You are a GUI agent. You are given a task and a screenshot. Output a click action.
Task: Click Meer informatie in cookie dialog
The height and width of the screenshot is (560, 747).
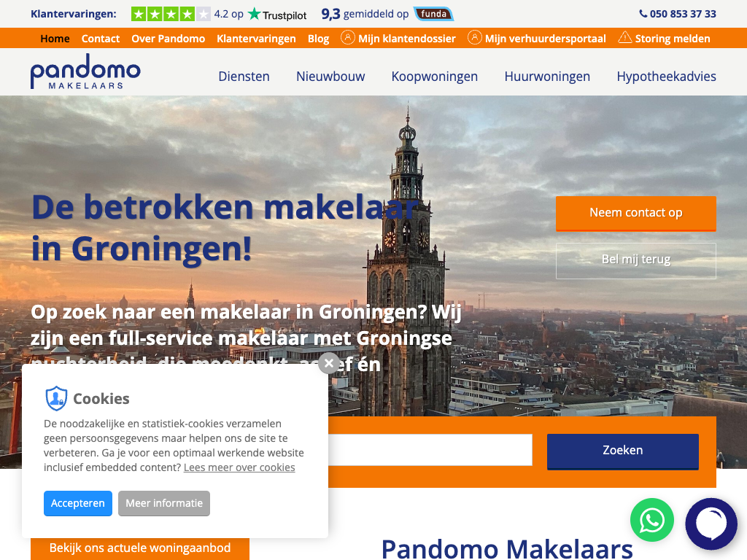(164, 503)
